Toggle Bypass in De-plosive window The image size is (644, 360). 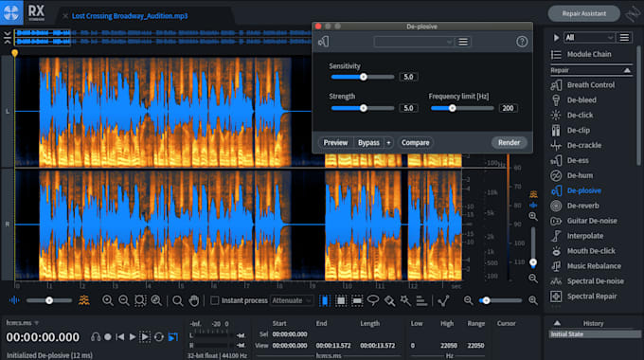368,143
